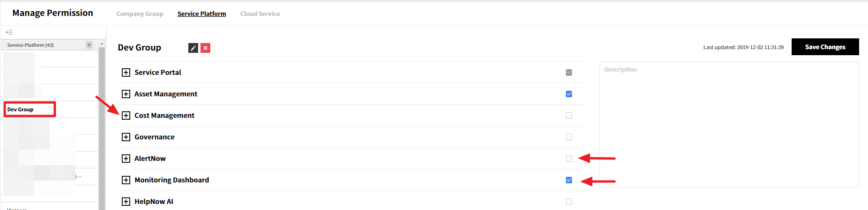Expand the Asset Management row
The width and height of the screenshot is (868, 210).
(x=126, y=94)
